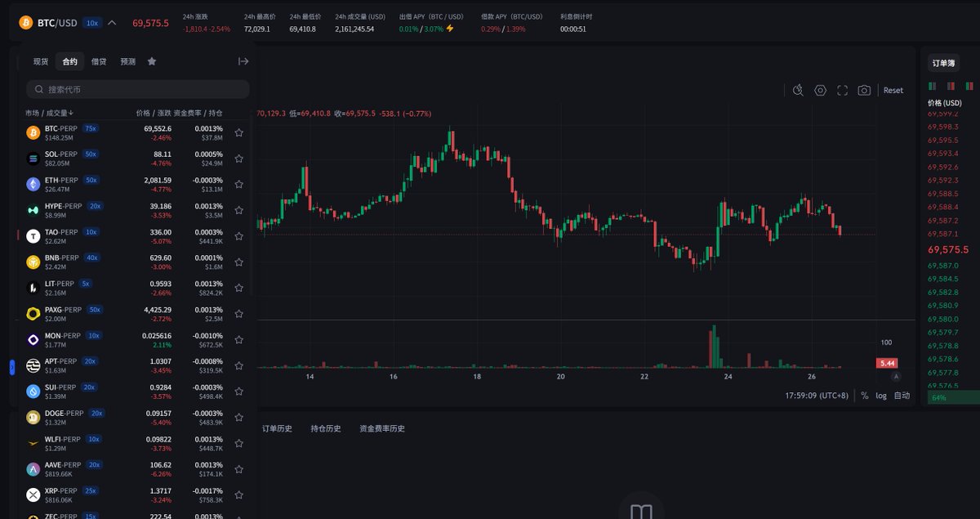Favorite SOL-PERP with its star
The height and width of the screenshot is (519, 980).
pos(238,159)
